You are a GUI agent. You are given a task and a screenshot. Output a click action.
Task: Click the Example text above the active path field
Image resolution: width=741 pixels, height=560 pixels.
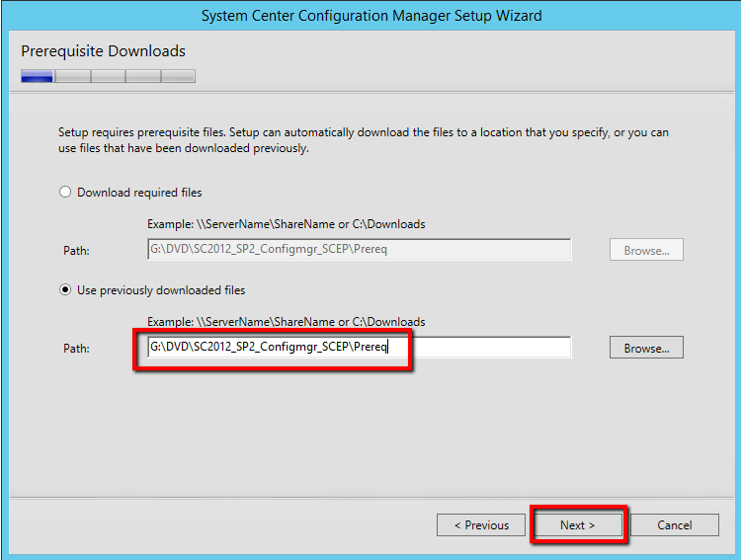click(x=286, y=322)
